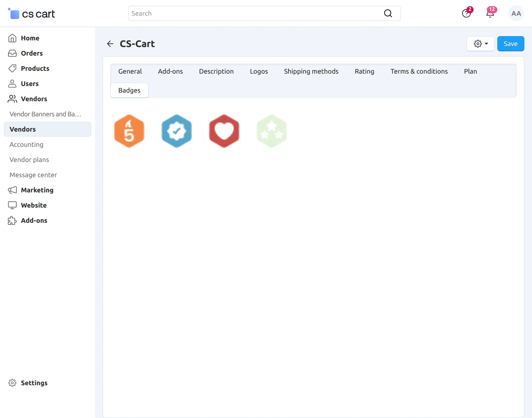Click the search magnifier icon
Image resolution: width=532 pixels, height=418 pixels.
point(388,14)
